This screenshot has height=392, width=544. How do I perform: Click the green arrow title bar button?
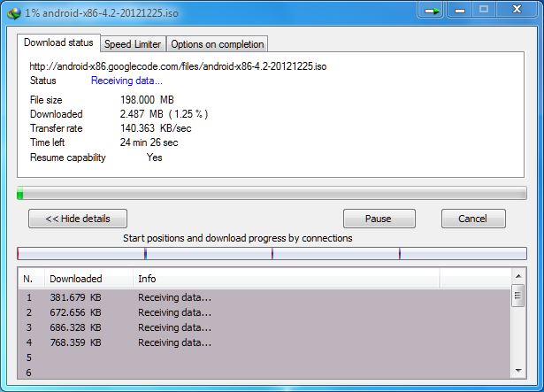point(432,11)
